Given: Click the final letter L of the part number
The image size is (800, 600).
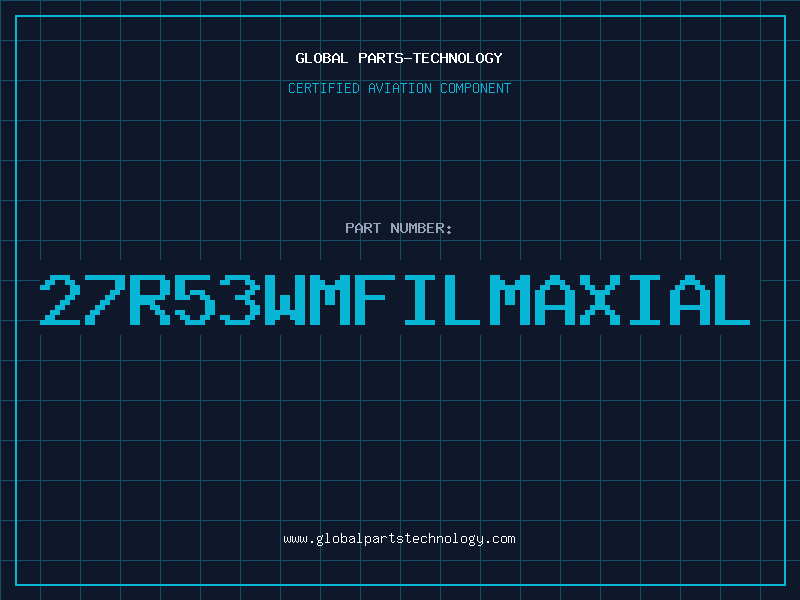Looking at the screenshot, I should 732,300.
